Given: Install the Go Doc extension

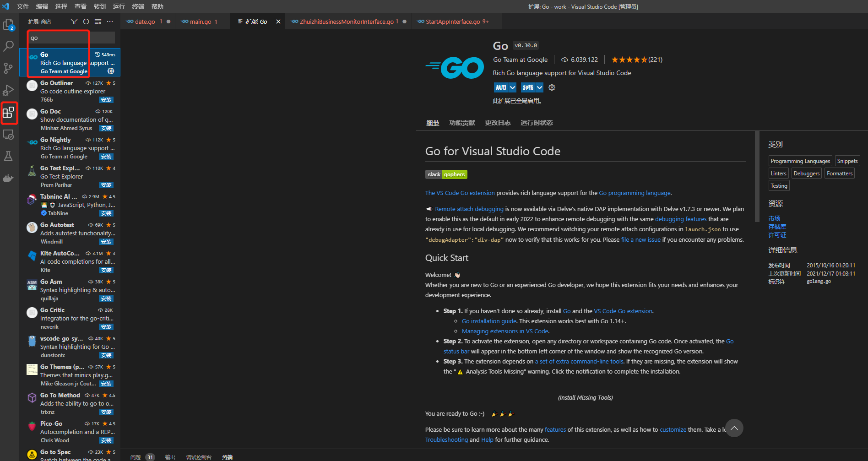Looking at the screenshot, I should tap(106, 128).
